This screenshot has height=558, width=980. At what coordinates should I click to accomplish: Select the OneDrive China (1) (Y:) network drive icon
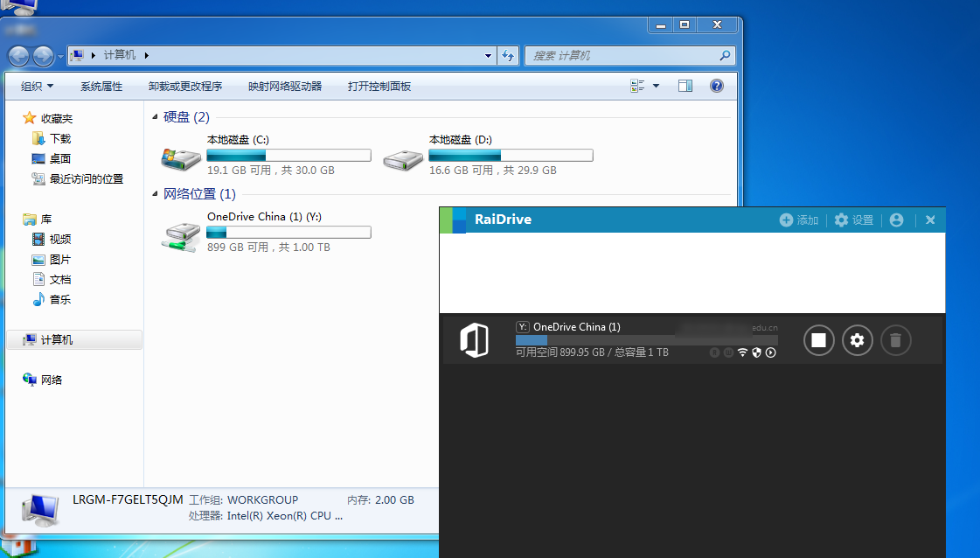coord(181,237)
